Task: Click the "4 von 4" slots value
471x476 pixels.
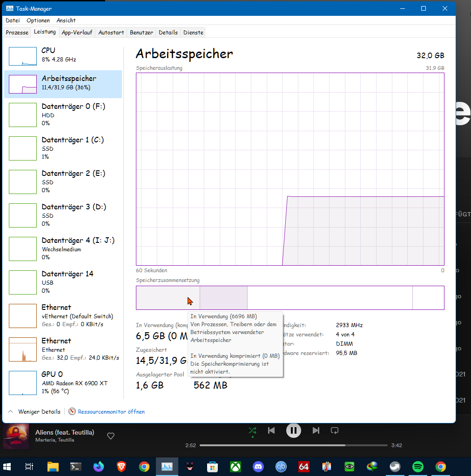Action: 345,334
